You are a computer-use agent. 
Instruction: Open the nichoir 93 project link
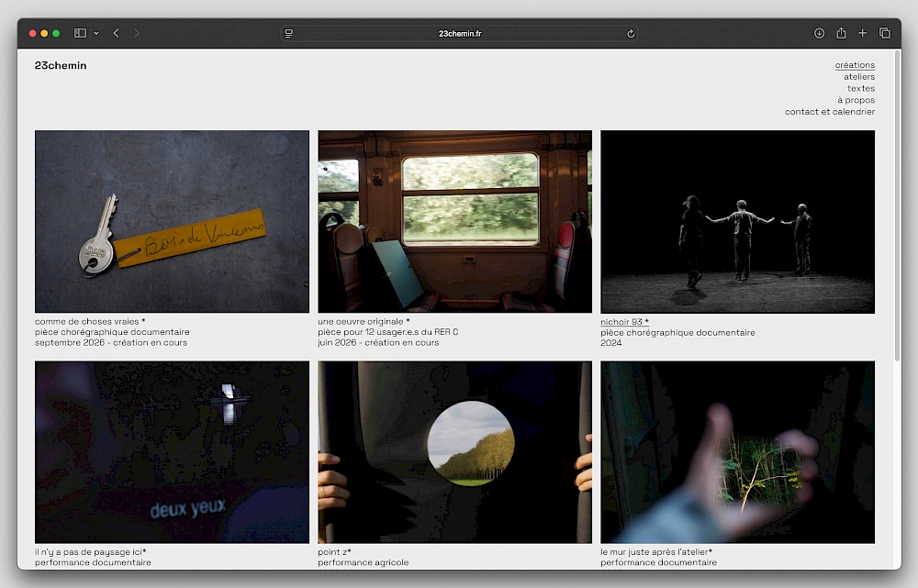(624, 322)
